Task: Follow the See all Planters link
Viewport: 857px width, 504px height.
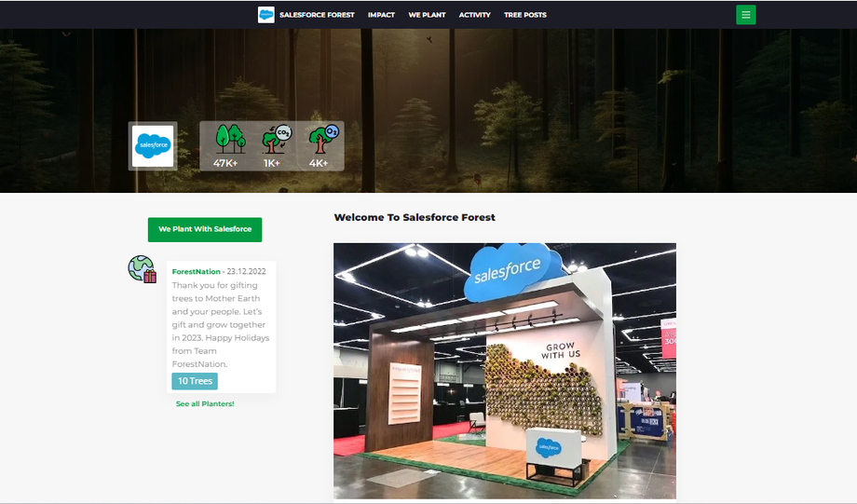Action: click(x=205, y=404)
